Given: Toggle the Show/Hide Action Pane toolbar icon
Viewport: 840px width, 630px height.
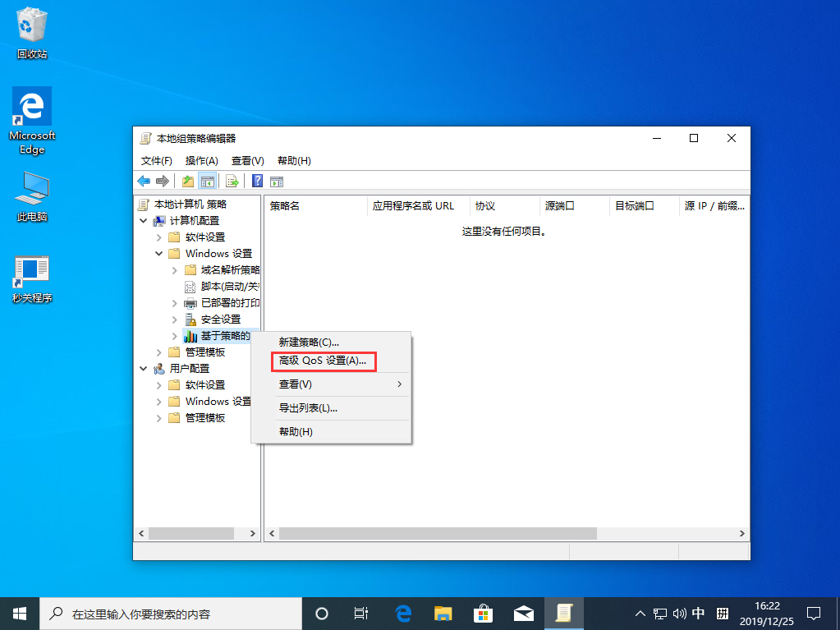Looking at the screenshot, I should coord(277,181).
